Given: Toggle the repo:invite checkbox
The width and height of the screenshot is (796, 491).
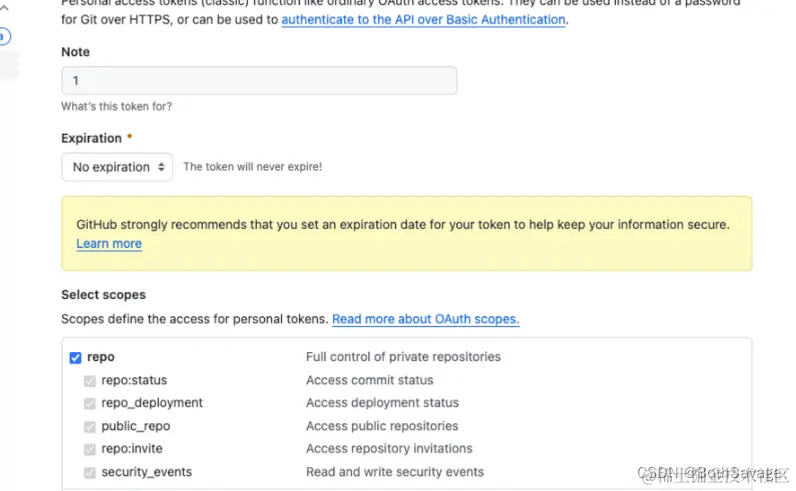Looking at the screenshot, I should [x=90, y=449].
